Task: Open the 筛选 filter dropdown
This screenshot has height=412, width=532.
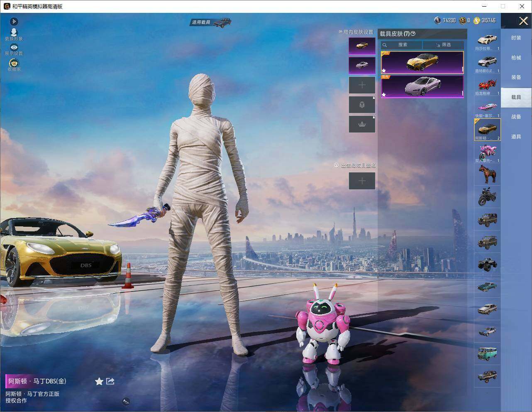Action: click(443, 45)
